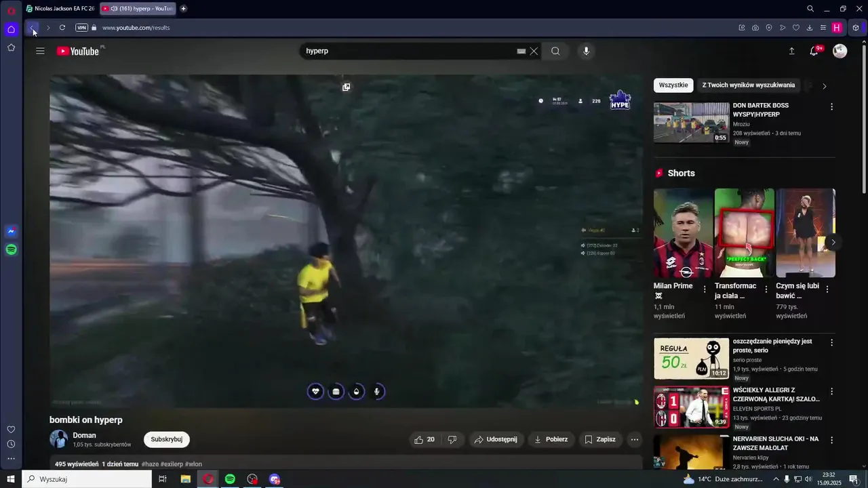The height and width of the screenshot is (488, 868).
Task: Open DON BARTEK BOSS WYSPY video thumbnail
Action: coord(691,123)
